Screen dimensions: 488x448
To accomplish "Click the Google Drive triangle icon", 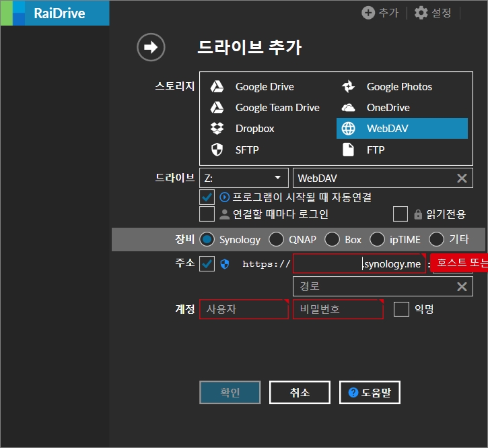I will (x=217, y=87).
